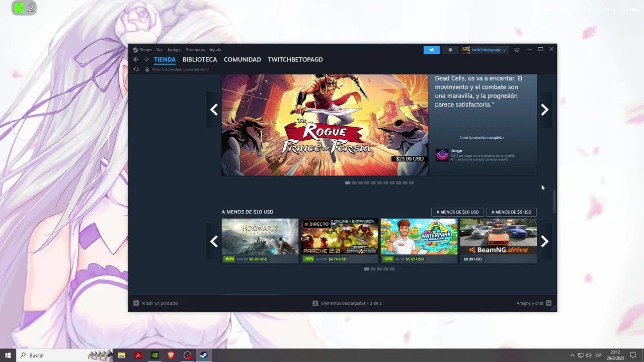
Task: Go back with the navigation arrow
Action: pos(136,59)
